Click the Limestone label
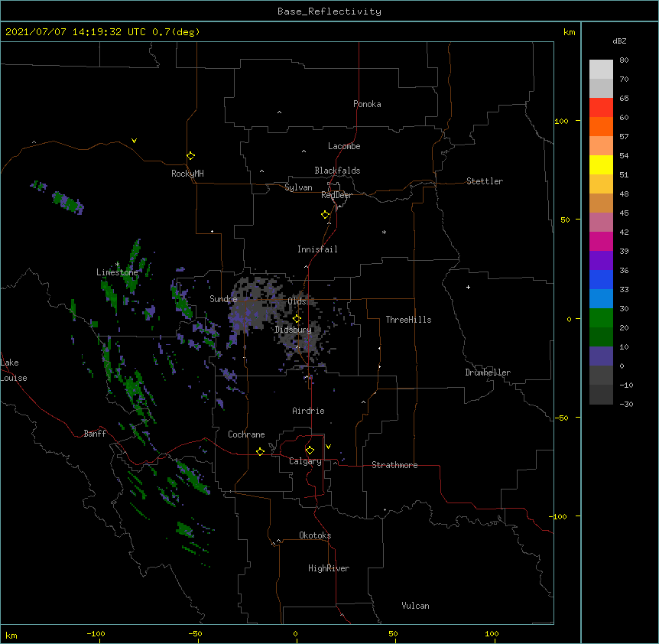Screen dimensions: 659x644 117,272
